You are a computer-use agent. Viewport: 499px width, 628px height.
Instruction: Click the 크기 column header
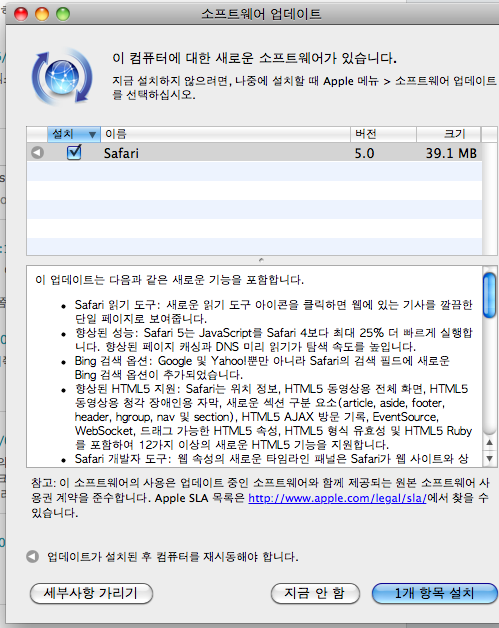(449, 134)
